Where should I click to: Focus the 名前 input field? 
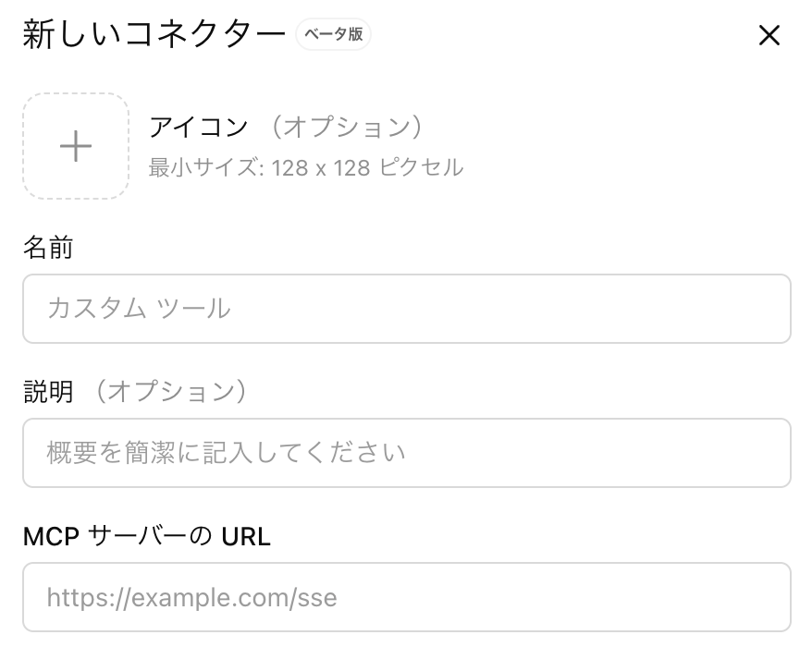(407, 309)
